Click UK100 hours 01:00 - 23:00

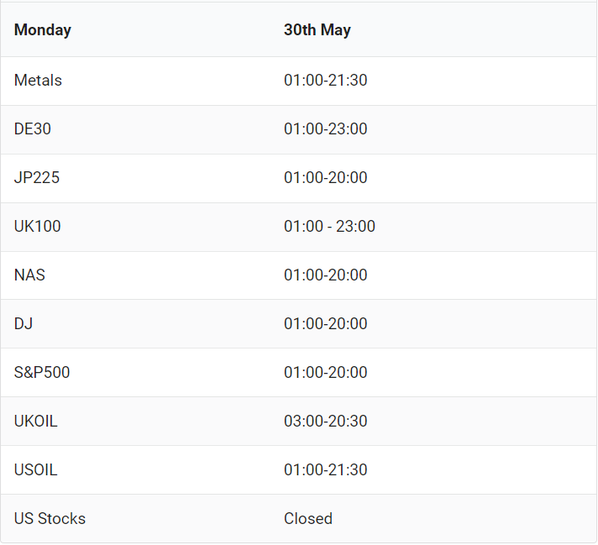pyautogui.click(x=330, y=227)
